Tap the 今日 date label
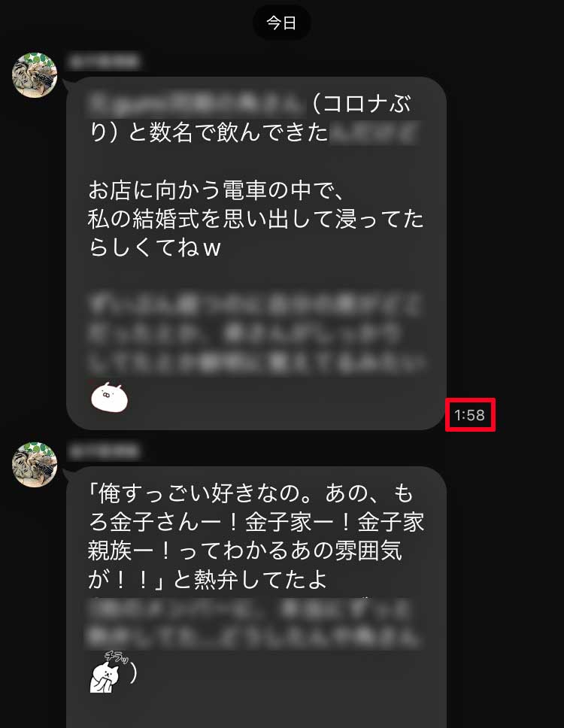This screenshot has width=564, height=728. coord(281,23)
